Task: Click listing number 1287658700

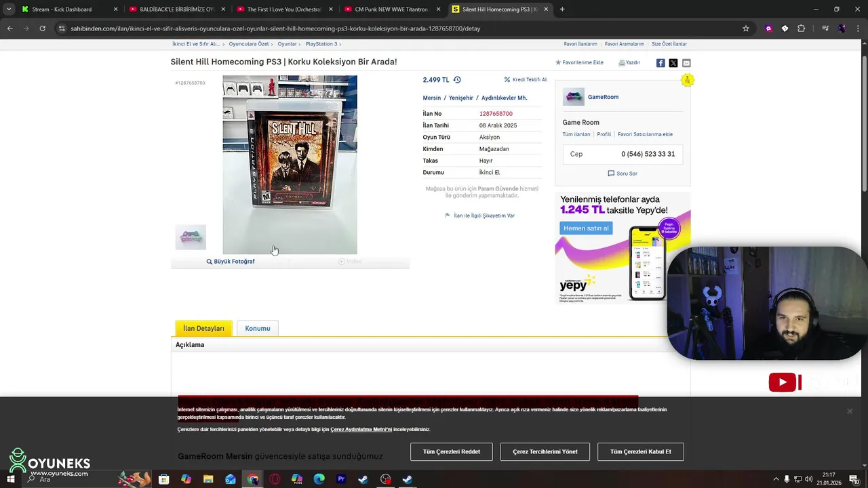Action: [x=496, y=114]
